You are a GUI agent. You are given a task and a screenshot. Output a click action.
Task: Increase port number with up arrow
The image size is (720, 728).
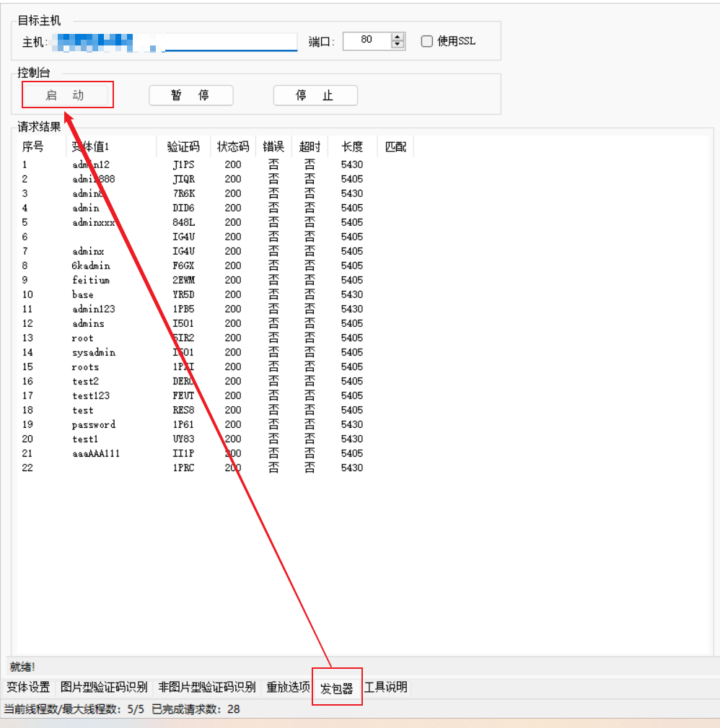pyautogui.click(x=398, y=37)
